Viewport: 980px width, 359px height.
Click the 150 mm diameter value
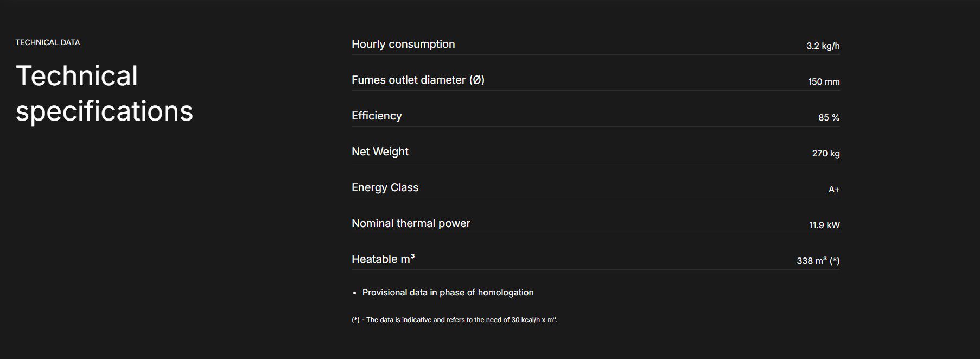click(x=823, y=82)
